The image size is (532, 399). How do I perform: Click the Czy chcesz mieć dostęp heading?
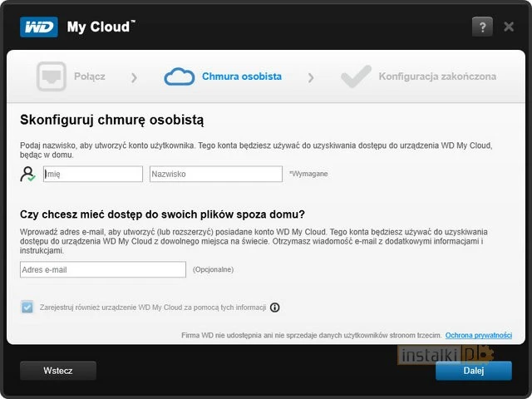click(x=163, y=214)
